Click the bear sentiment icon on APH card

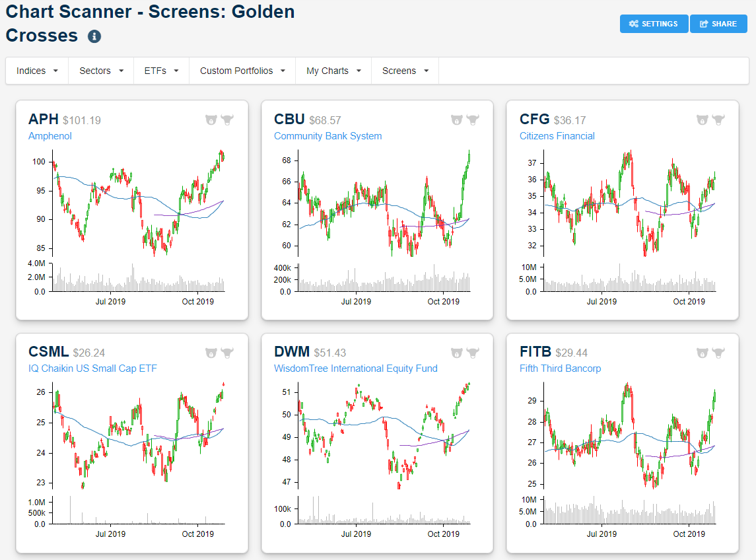[x=211, y=120]
